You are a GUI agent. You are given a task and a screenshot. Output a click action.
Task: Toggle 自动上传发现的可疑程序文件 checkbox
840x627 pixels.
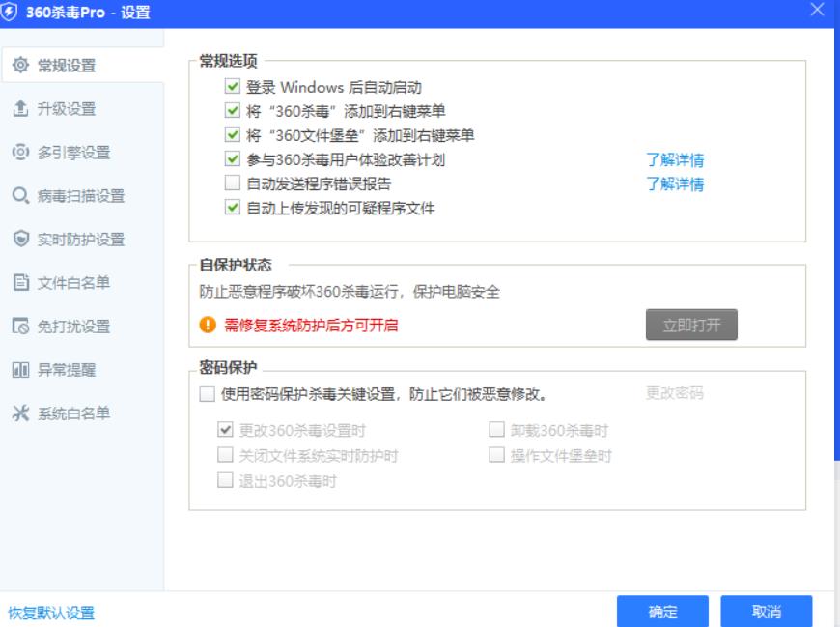pos(233,208)
